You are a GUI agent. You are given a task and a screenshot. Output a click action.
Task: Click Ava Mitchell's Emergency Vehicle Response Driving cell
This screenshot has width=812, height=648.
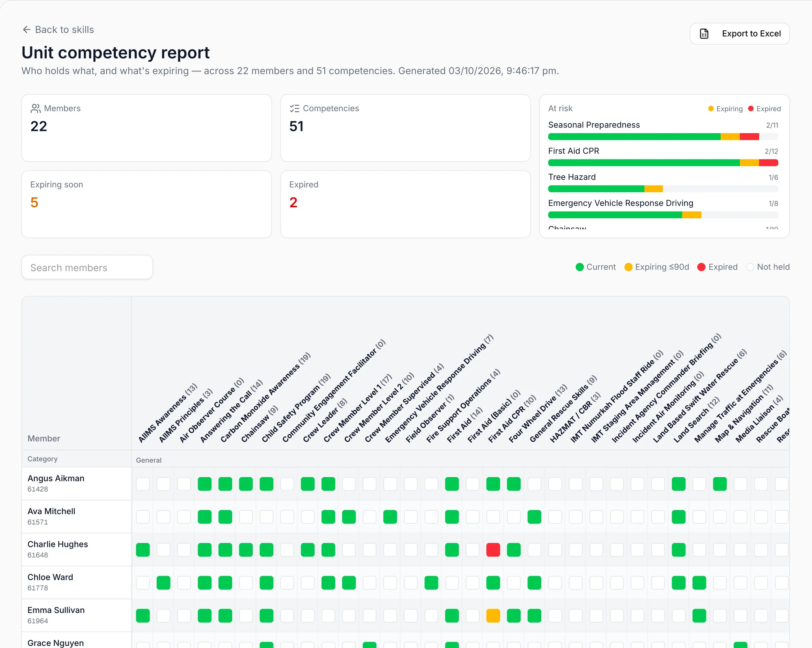[x=390, y=517]
